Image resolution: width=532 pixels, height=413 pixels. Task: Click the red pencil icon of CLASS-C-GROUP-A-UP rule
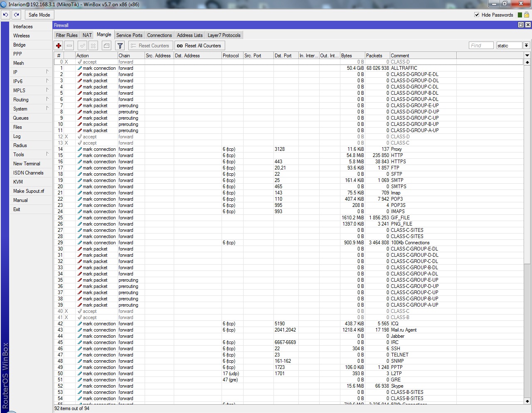(x=79, y=305)
